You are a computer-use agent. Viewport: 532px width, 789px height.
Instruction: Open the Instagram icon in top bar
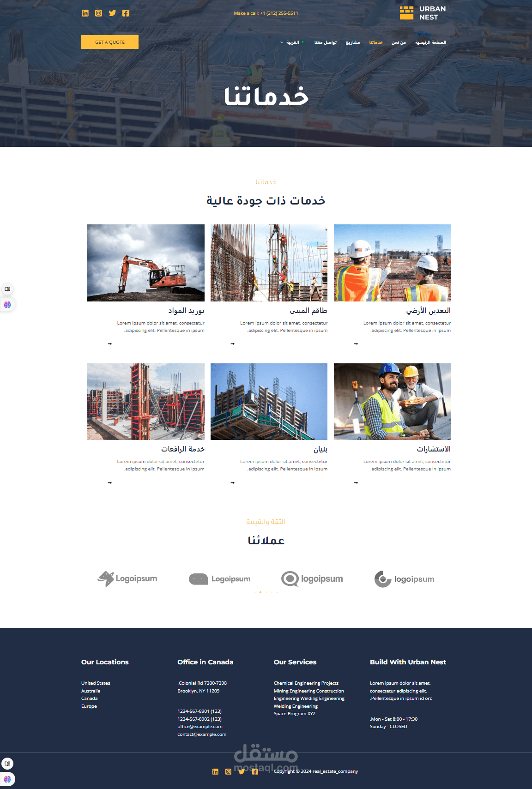tap(98, 13)
